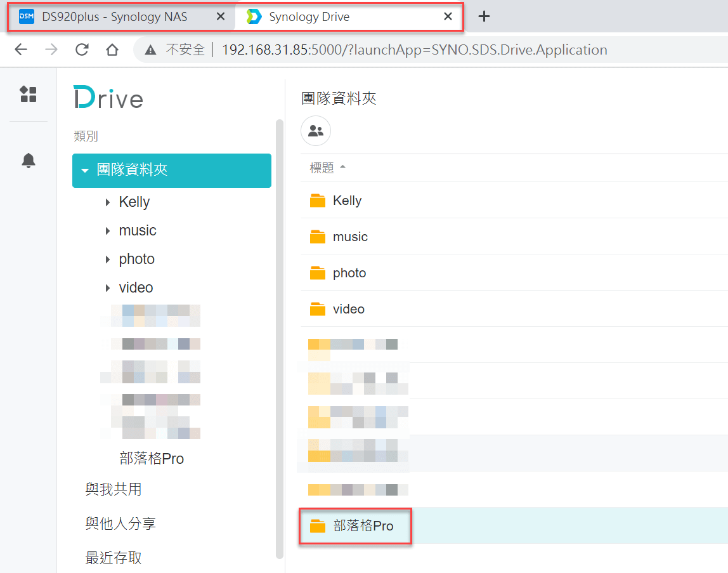Image resolution: width=728 pixels, height=573 pixels.
Task: Go to browser home page icon
Action: [x=112, y=49]
